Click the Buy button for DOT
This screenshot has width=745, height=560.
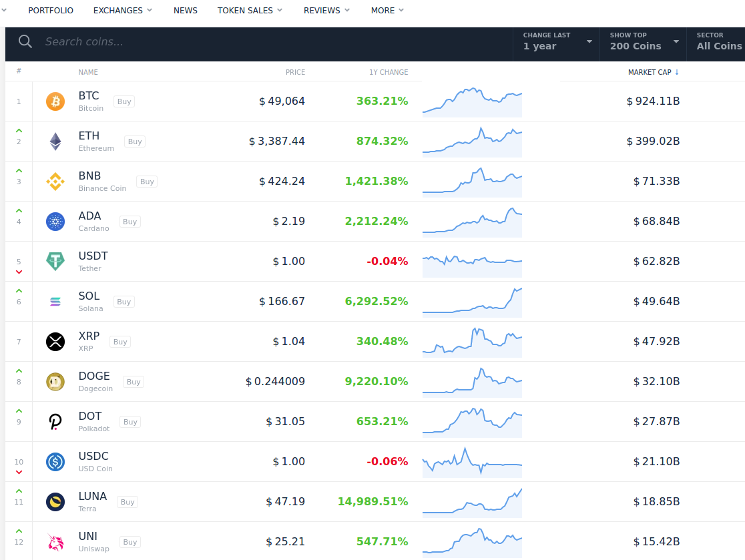[130, 422]
